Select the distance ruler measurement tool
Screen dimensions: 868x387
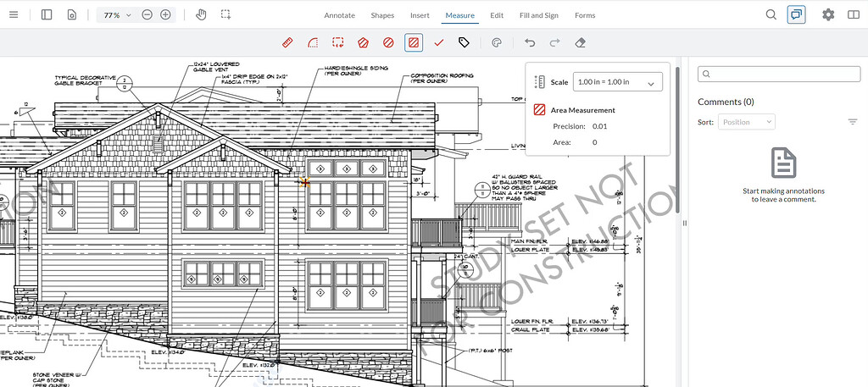pos(287,42)
